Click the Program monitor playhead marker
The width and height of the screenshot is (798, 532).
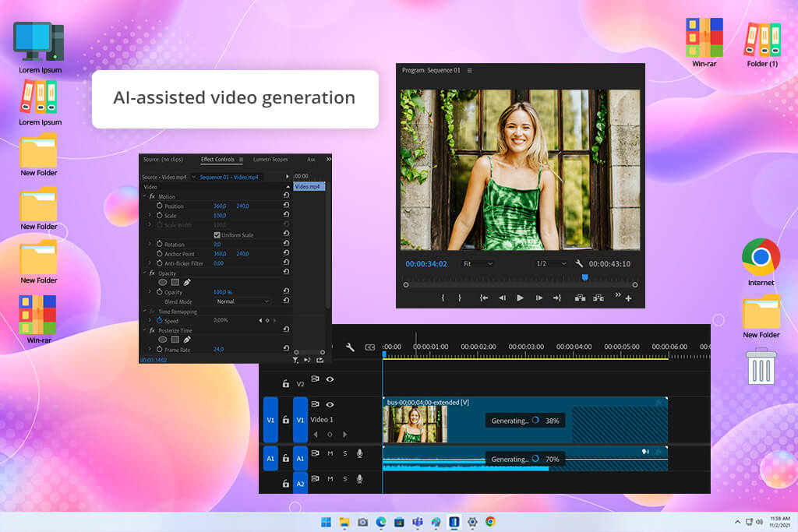(x=584, y=277)
